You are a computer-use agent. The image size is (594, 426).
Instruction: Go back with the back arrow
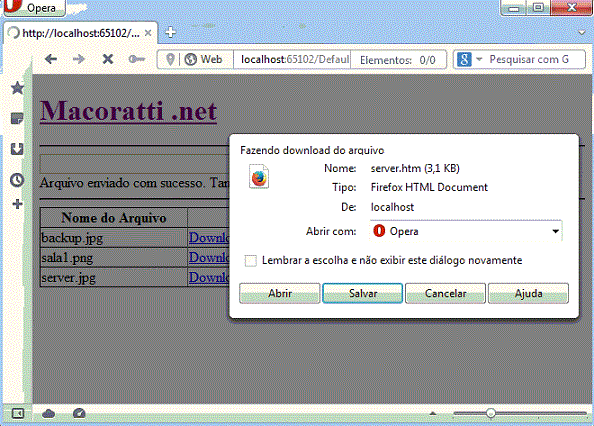51,59
